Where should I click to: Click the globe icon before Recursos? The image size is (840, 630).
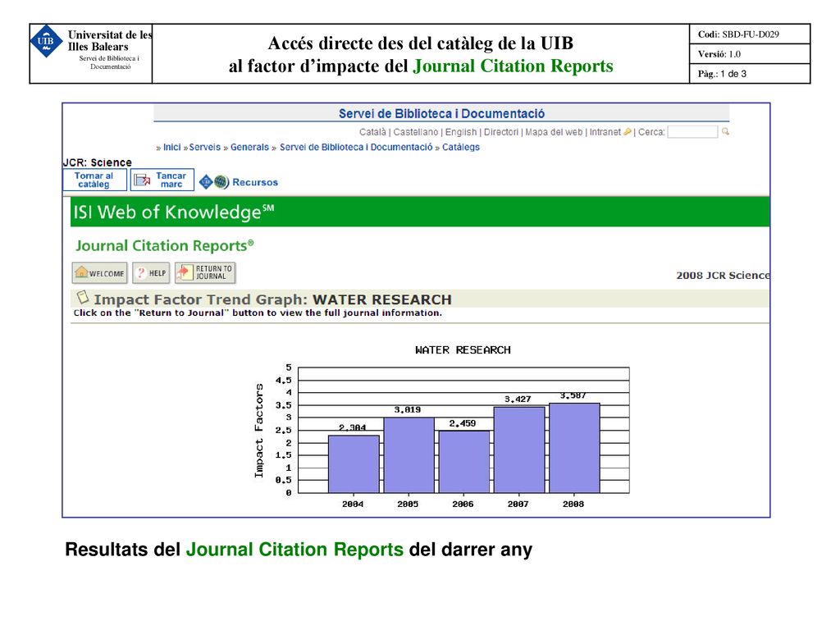tap(221, 182)
